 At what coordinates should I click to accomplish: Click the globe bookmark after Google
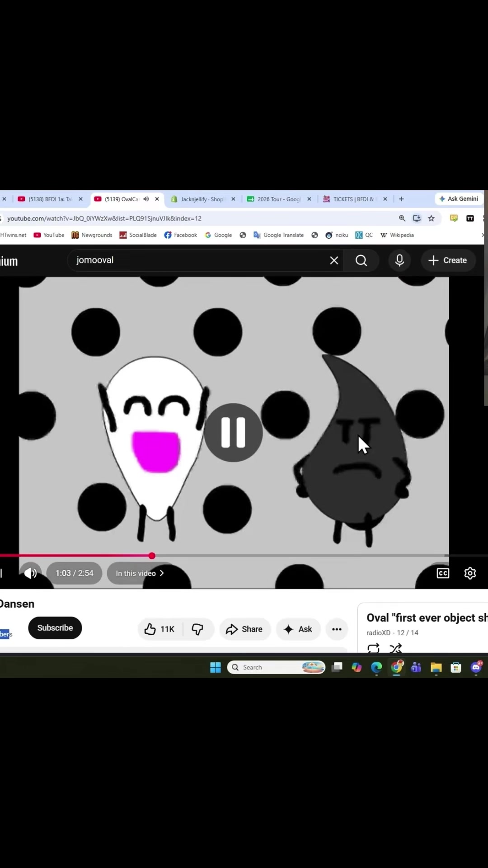(x=243, y=235)
